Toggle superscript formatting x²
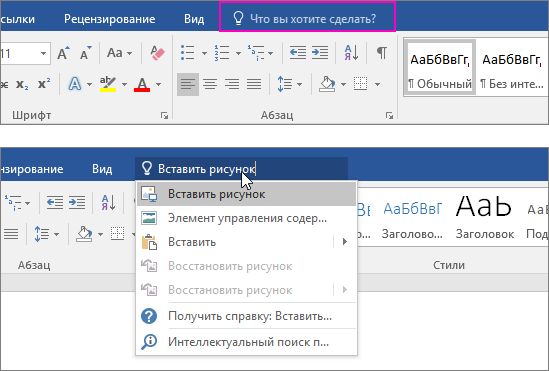549x371 pixels. 44,84
